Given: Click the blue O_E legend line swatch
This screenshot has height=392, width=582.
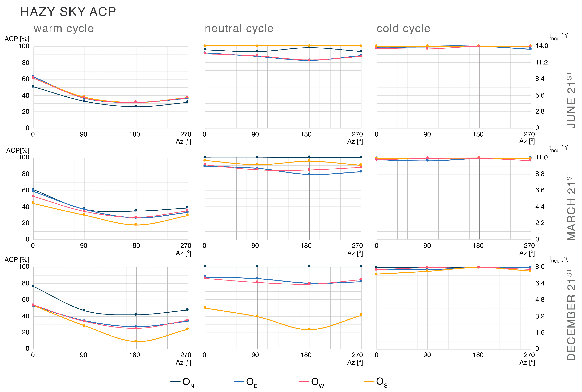Looking at the screenshot, I should (x=239, y=381).
